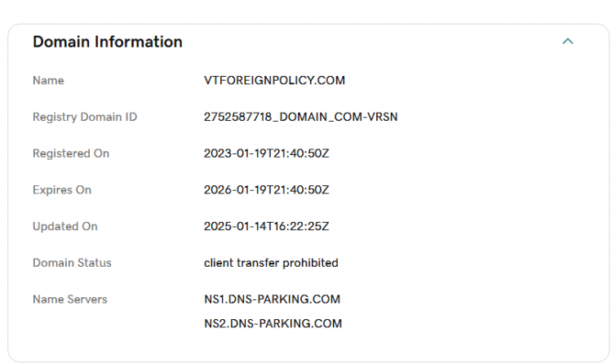Click the Domain Information heading
Image resolution: width=612 pixels, height=364 pixels.
click(108, 42)
